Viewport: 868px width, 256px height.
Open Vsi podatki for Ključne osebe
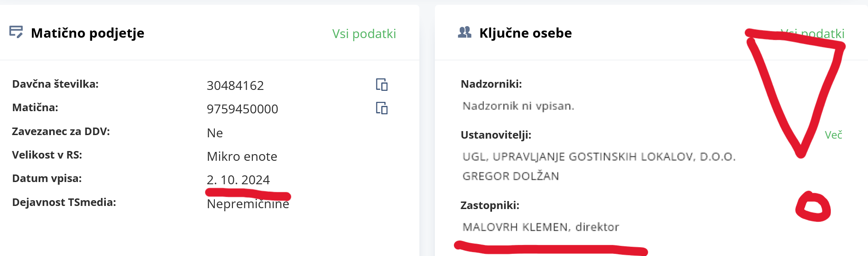click(x=812, y=34)
